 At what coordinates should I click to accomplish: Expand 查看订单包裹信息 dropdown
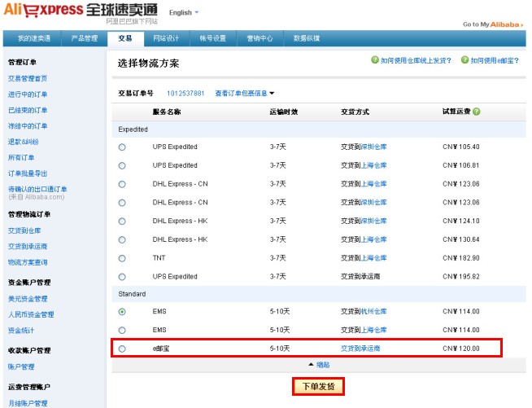coord(244,93)
